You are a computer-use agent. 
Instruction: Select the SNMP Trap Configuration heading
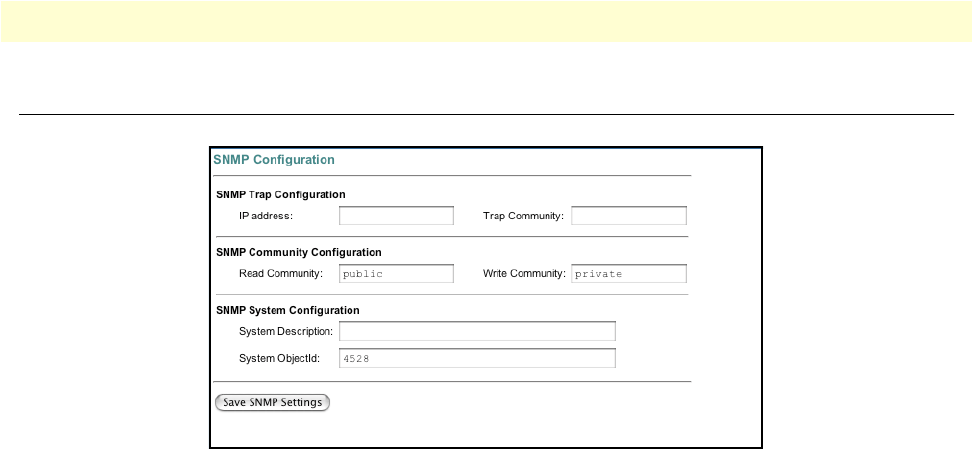[x=280, y=194]
